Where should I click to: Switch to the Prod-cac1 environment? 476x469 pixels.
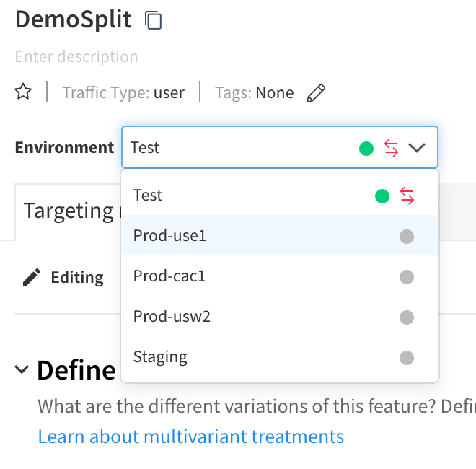pyautogui.click(x=169, y=276)
